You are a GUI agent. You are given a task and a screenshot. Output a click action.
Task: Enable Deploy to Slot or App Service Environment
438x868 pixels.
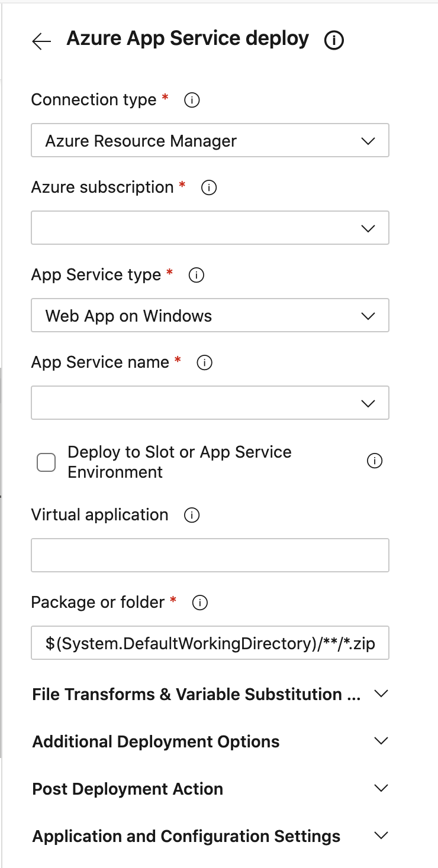46,462
